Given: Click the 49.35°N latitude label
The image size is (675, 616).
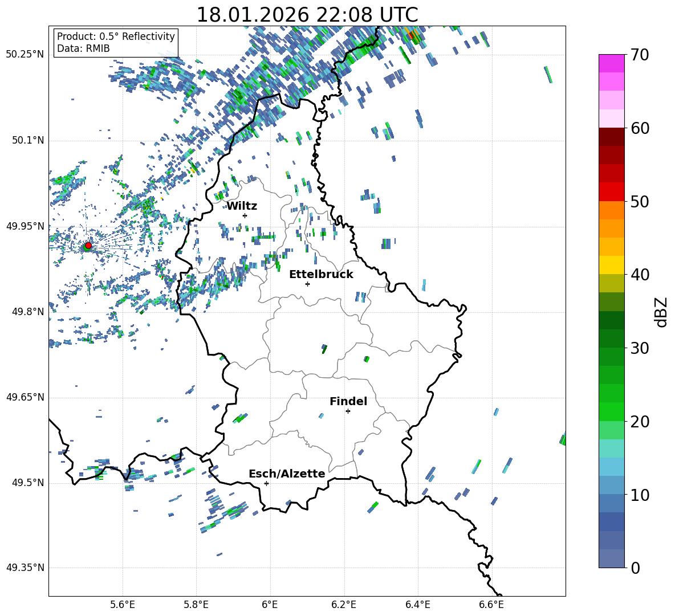Looking at the screenshot, I should (x=25, y=568).
